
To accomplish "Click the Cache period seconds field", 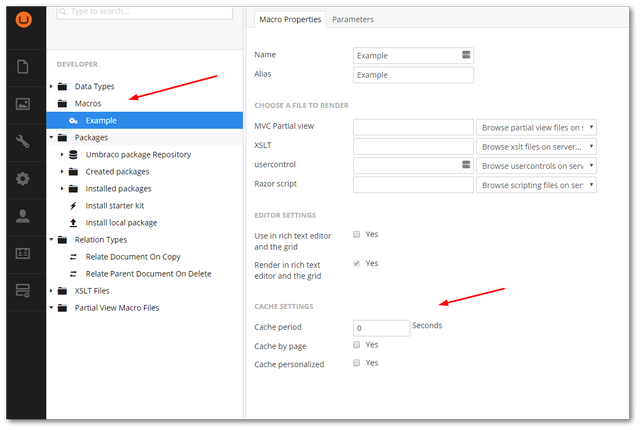I will (x=381, y=328).
